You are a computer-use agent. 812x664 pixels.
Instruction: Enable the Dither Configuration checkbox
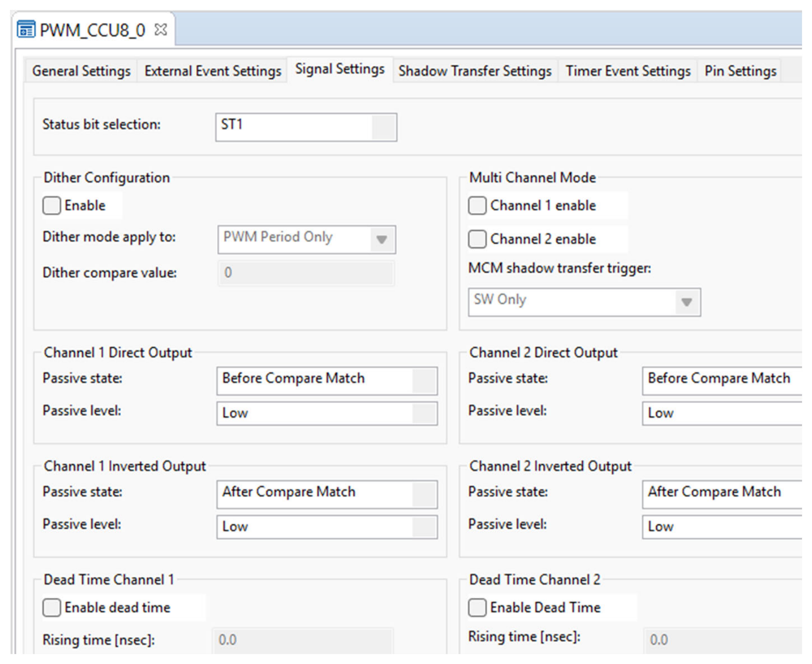coord(51,205)
